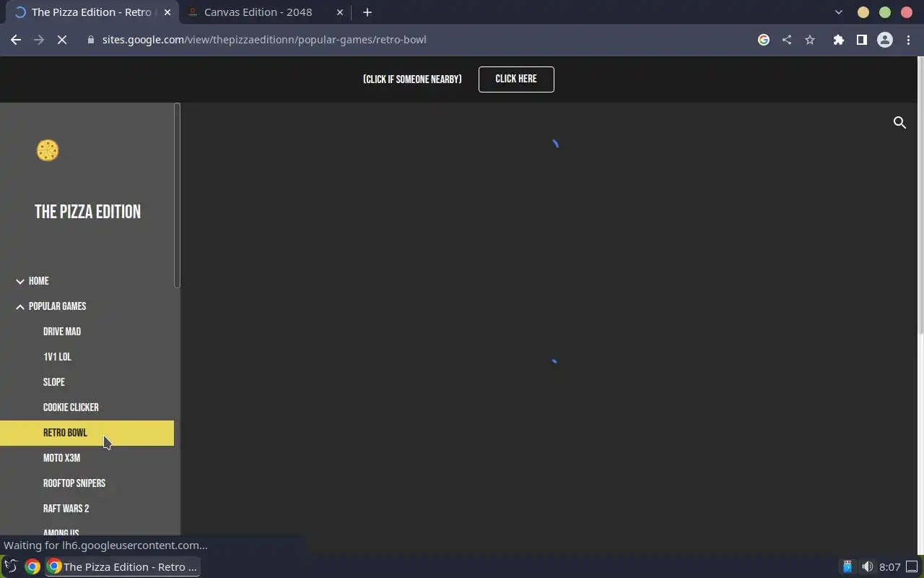Open a new tab with plus button

coord(367,12)
